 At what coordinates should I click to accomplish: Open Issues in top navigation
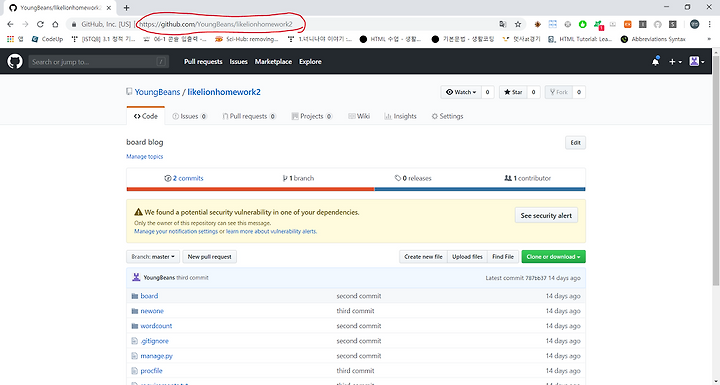point(238,62)
